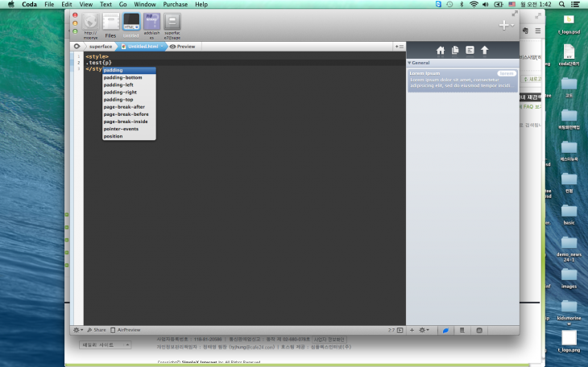Click the Time Machine status icon
The width and height of the screenshot is (588, 367).
(x=449, y=4)
